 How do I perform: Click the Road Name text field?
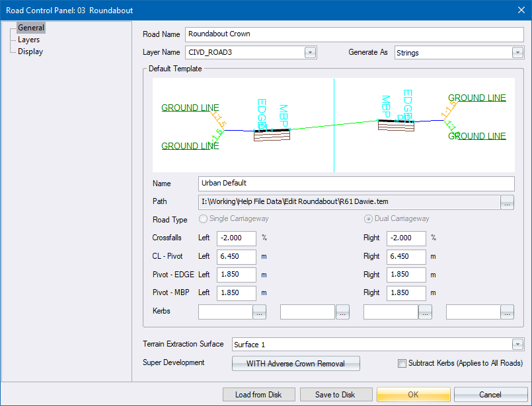pyautogui.click(x=354, y=34)
